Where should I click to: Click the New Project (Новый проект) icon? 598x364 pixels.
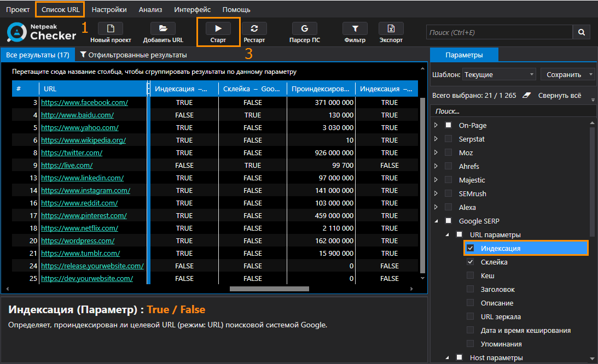point(111,29)
